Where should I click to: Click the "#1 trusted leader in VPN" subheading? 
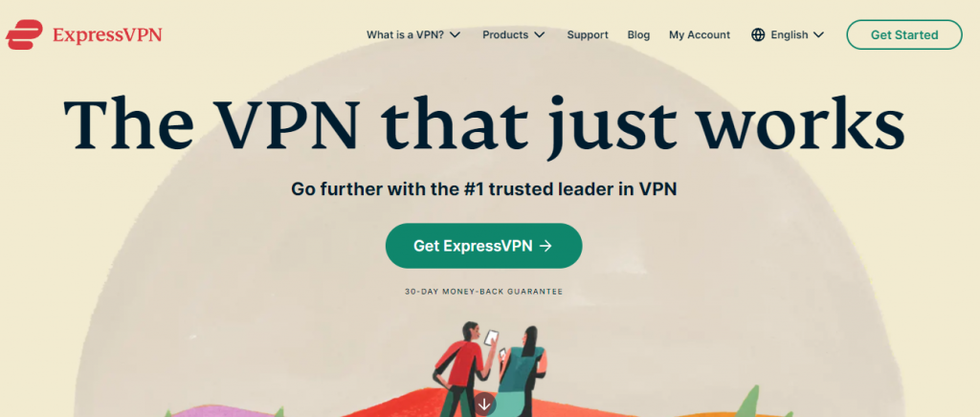click(x=483, y=189)
